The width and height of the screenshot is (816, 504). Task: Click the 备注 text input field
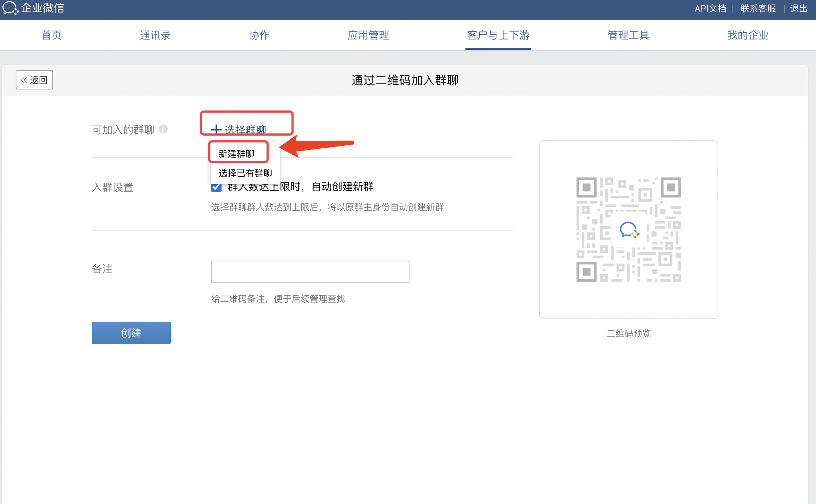[x=310, y=271]
